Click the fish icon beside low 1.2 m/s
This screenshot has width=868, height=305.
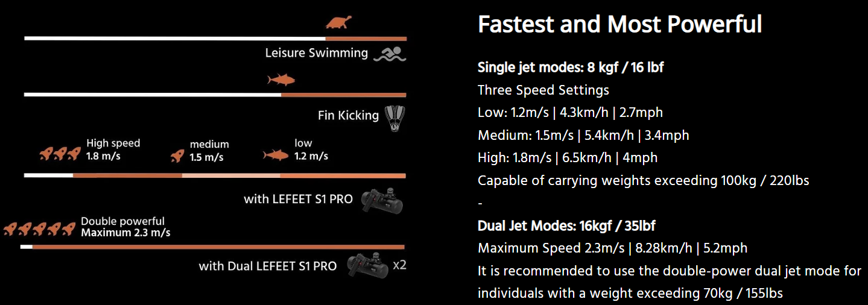coord(276,155)
